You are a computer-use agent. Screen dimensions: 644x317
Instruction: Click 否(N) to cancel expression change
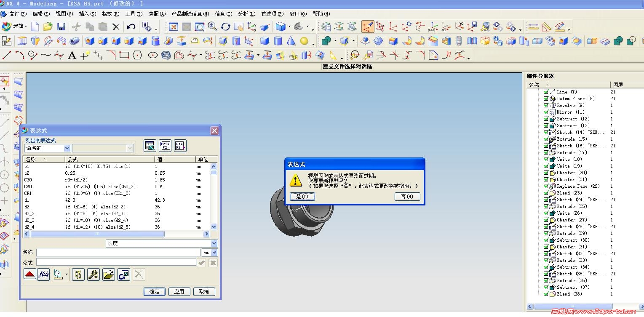click(x=407, y=197)
